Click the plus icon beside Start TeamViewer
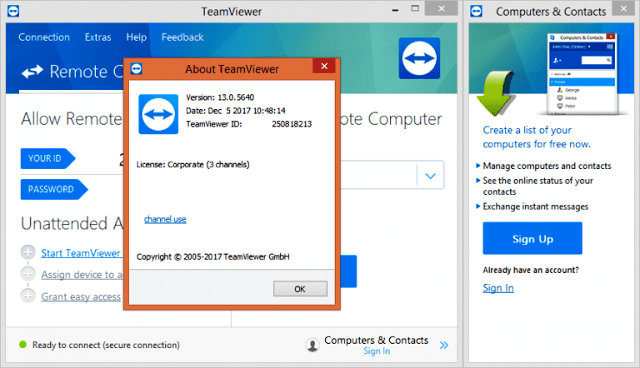 [x=28, y=253]
